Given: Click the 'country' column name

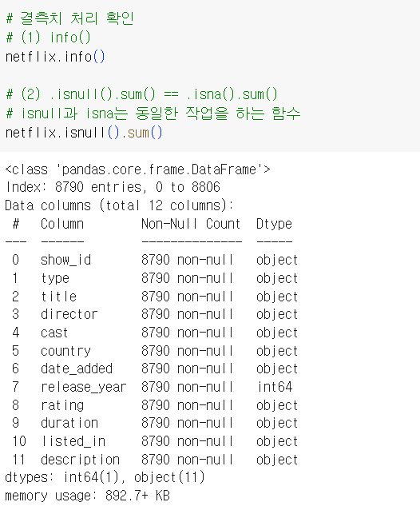Looking at the screenshot, I should point(65,351).
